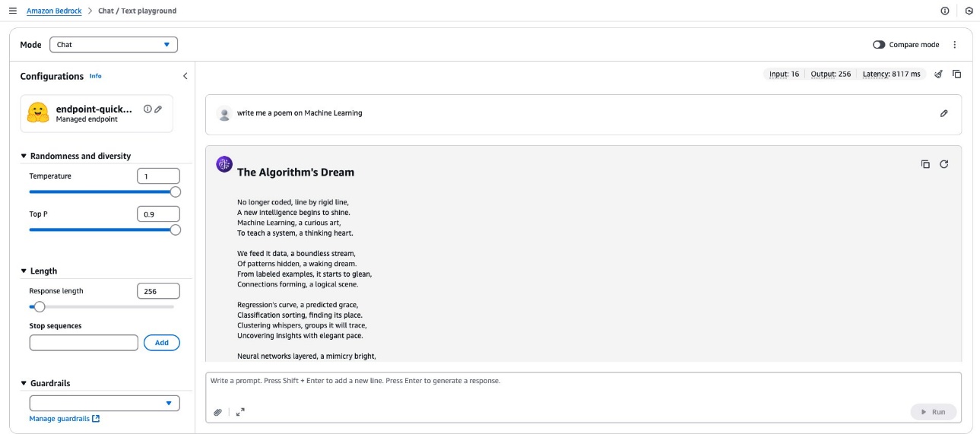The height and width of the screenshot is (434, 980).
Task: Edit the user prompt with pencil icon
Action: pyautogui.click(x=944, y=113)
